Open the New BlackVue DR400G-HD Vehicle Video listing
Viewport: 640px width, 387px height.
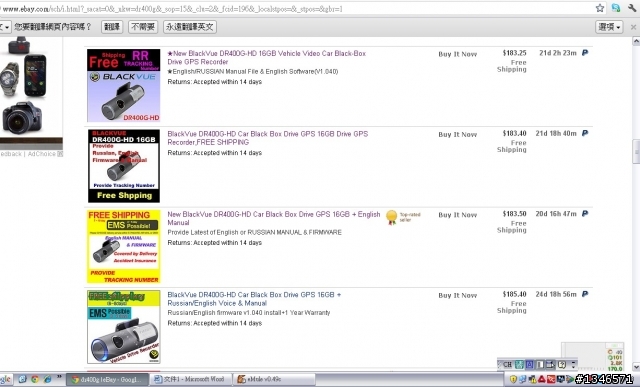coord(267,58)
